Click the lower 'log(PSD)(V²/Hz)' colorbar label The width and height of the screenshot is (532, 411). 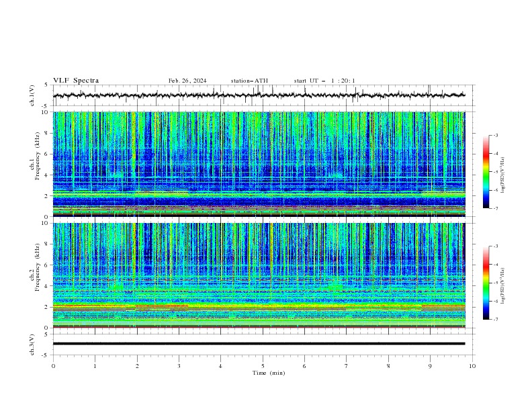(x=503, y=286)
